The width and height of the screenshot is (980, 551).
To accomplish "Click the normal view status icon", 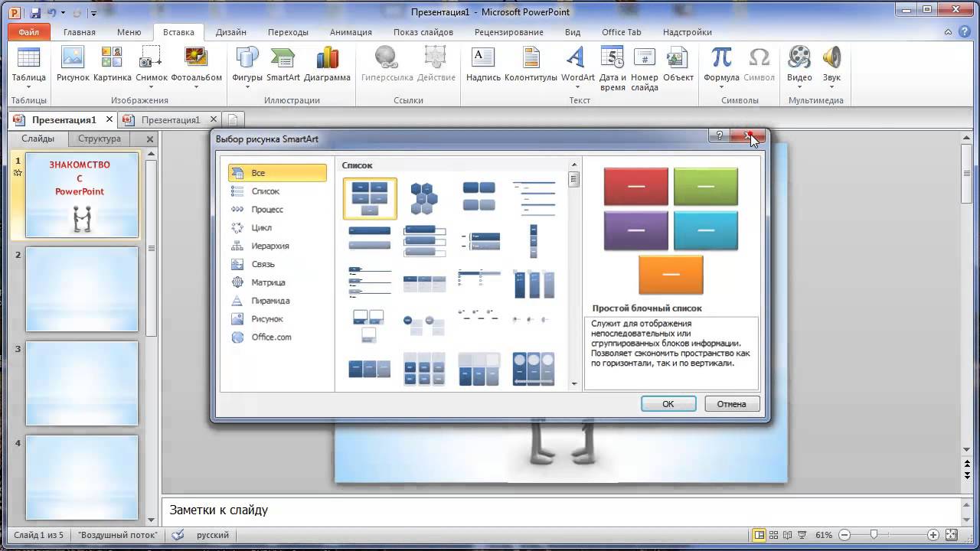I will (759, 535).
